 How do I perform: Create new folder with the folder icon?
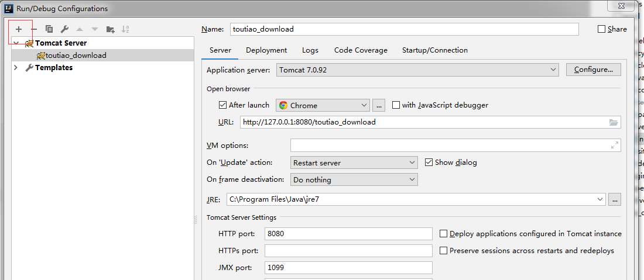click(x=110, y=29)
